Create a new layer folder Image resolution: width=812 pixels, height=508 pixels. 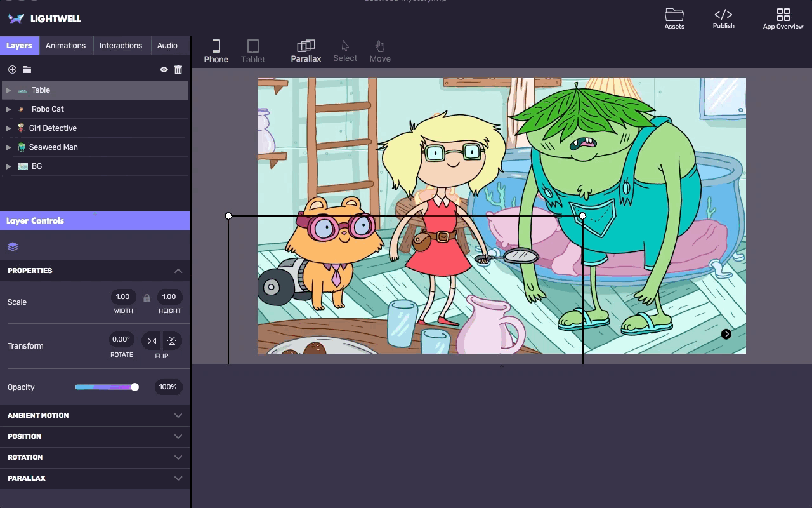click(x=27, y=70)
